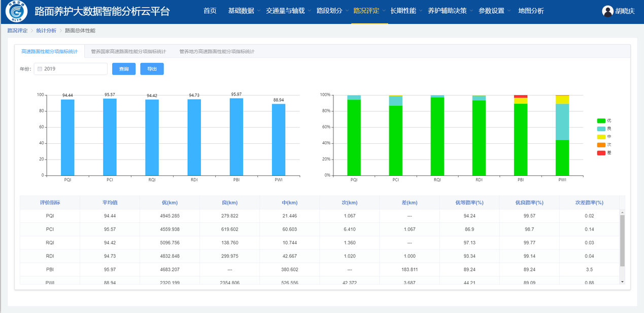Screen dimensions: 644x313
Task: Open 养护辅助决策 dropdown menu
Action: [450, 11]
